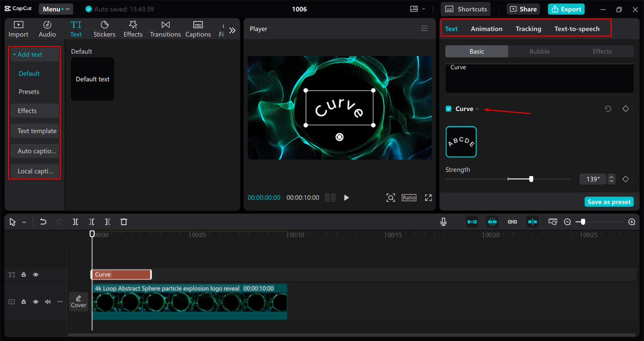
Task: Undo the last action
Action: [43, 222]
